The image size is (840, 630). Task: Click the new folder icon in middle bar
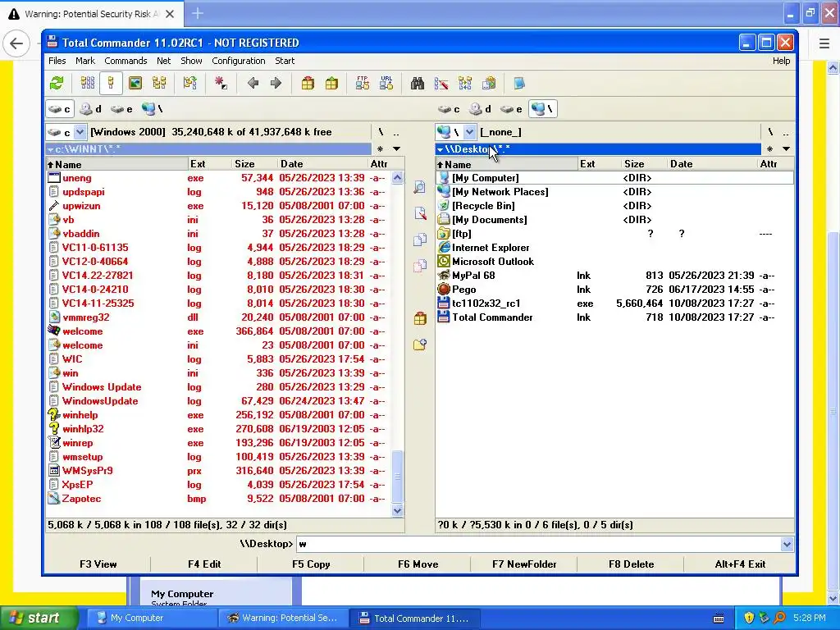pyautogui.click(x=420, y=345)
